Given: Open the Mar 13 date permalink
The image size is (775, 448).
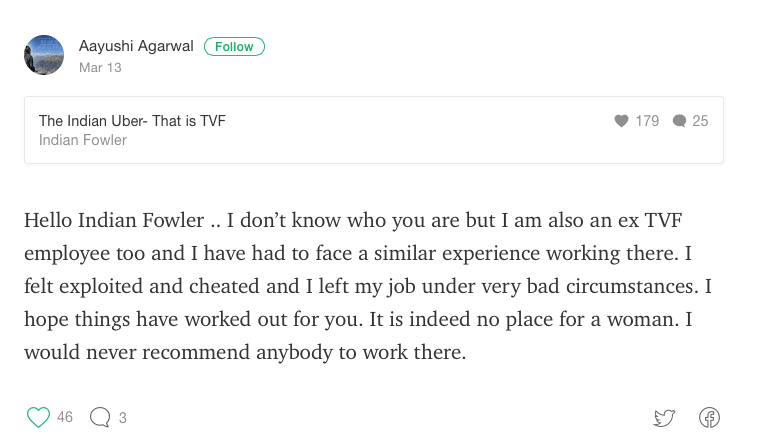Looking at the screenshot, I should pyautogui.click(x=100, y=67).
